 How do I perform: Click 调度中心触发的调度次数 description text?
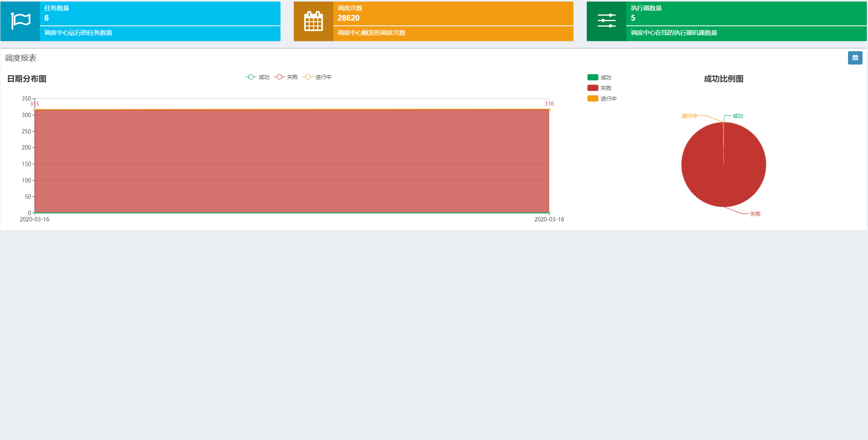point(372,33)
